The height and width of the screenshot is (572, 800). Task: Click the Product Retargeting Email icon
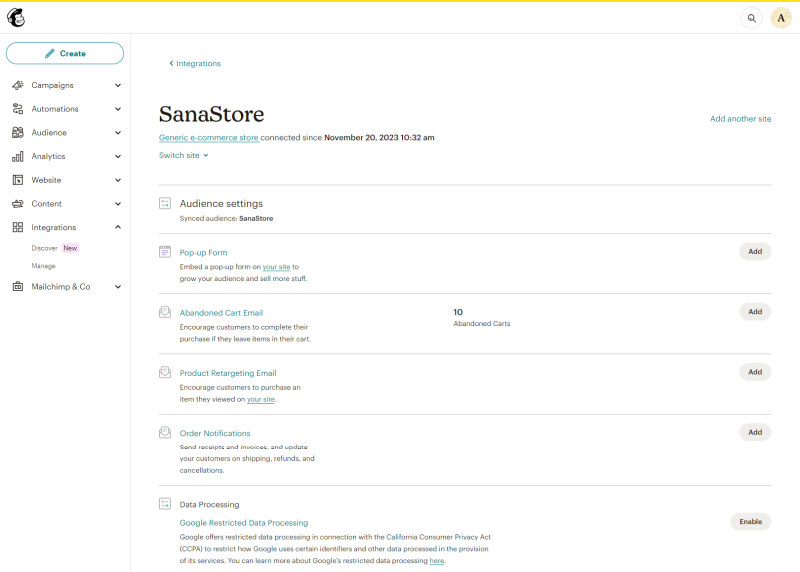tap(165, 372)
